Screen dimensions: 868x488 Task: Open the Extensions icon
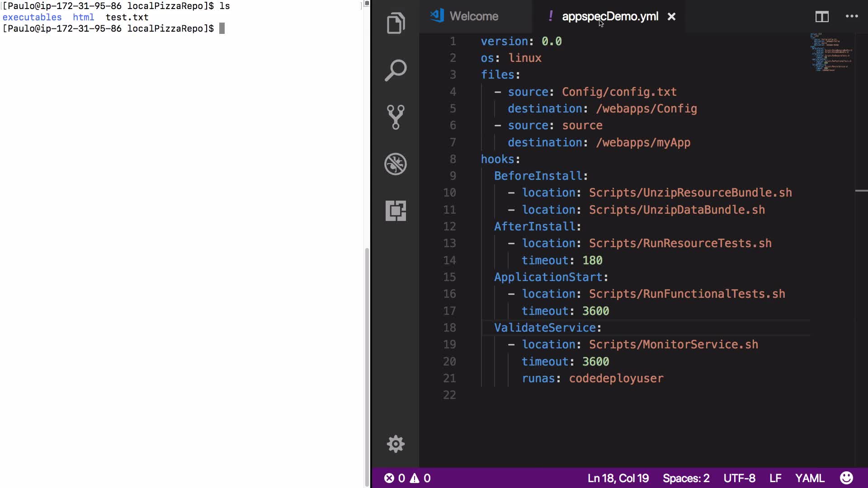pos(396,211)
